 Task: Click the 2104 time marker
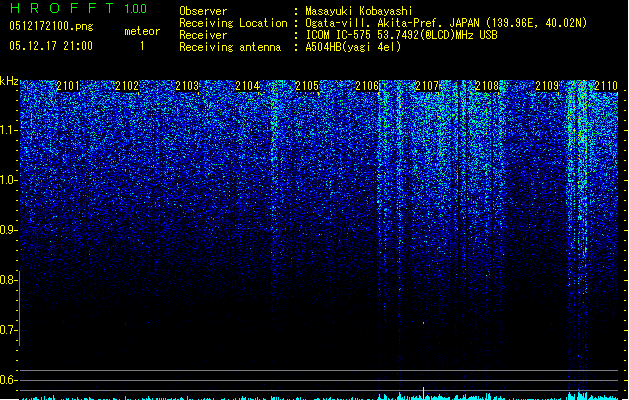tap(247, 86)
